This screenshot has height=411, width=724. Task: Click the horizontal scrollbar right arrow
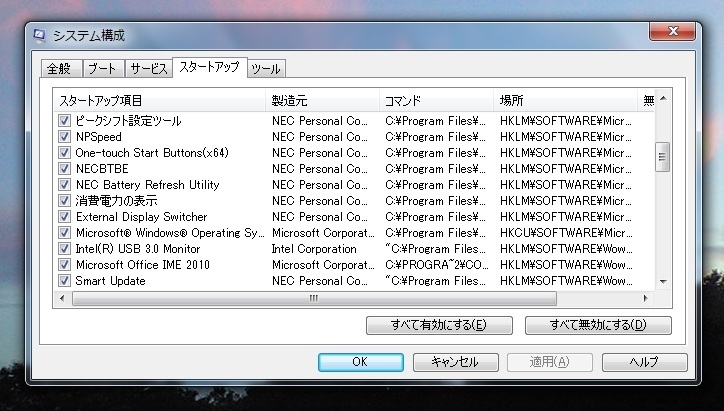[645, 298]
